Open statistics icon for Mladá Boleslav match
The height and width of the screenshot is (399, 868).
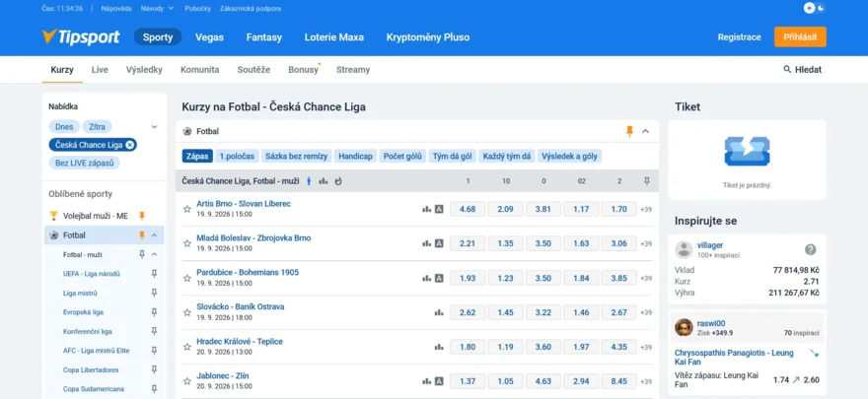[x=427, y=243]
